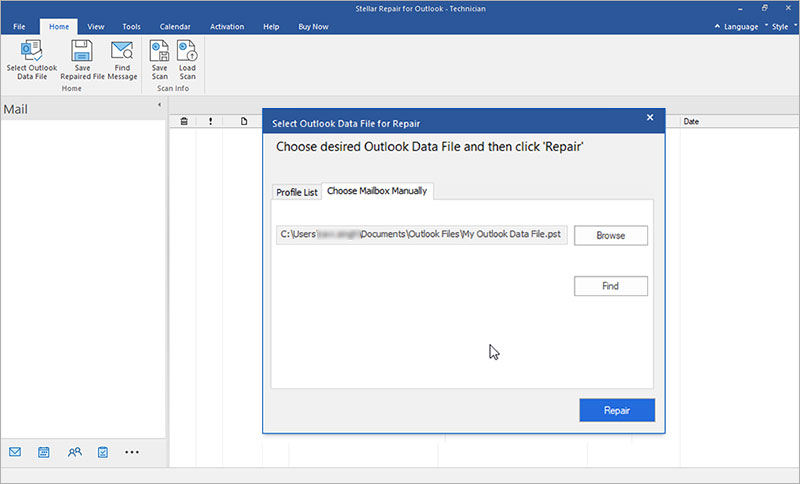Switch to Profile List tab

coord(296,192)
